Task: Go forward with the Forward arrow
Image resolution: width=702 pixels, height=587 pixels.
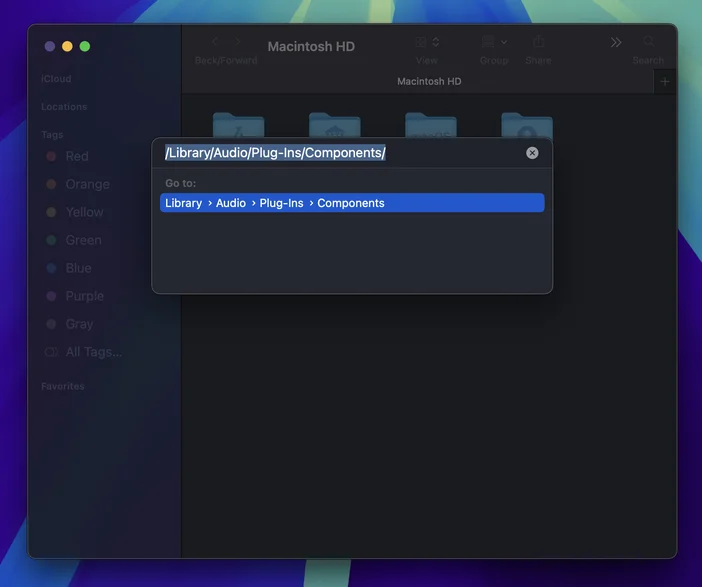Action: click(238, 42)
